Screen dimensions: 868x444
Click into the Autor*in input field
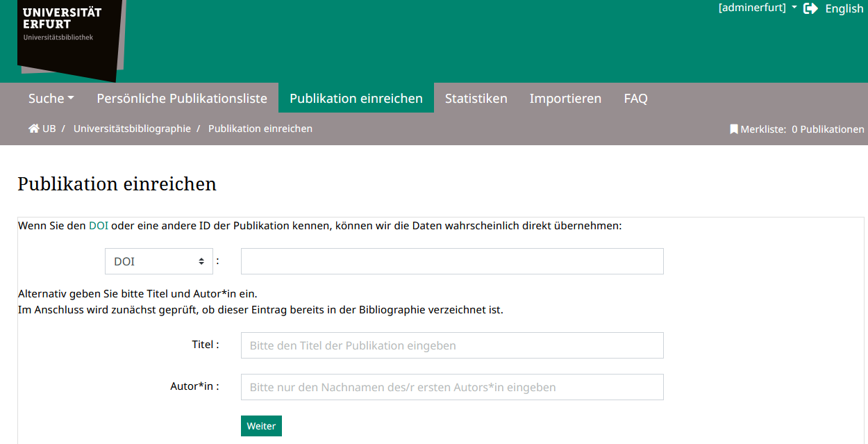tap(452, 387)
